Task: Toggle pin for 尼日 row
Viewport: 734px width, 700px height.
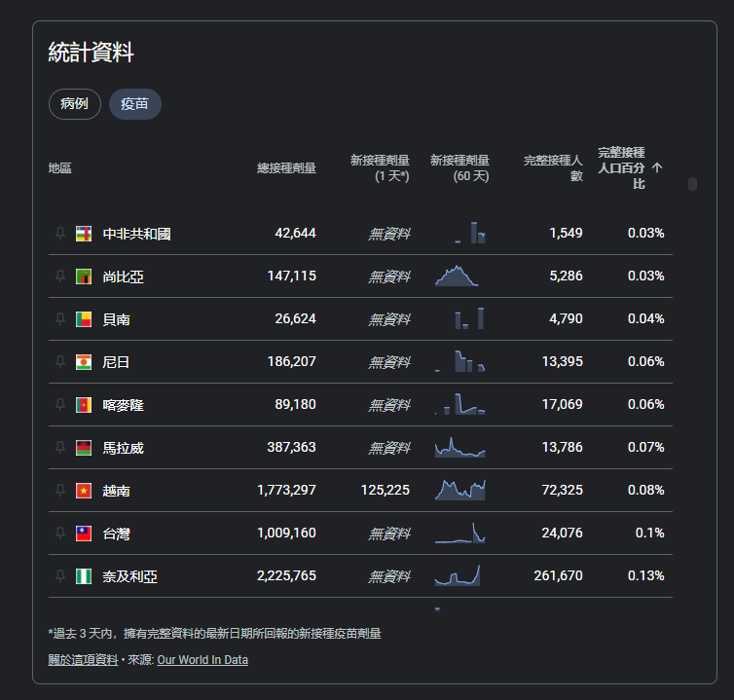Action: (60, 362)
